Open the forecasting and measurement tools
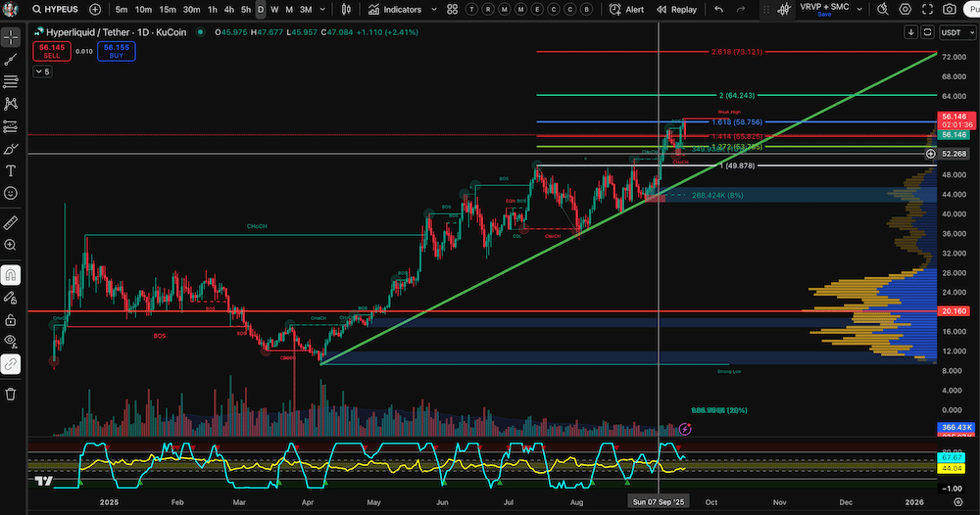Image resolution: width=980 pixels, height=515 pixels. click(11, 126)
